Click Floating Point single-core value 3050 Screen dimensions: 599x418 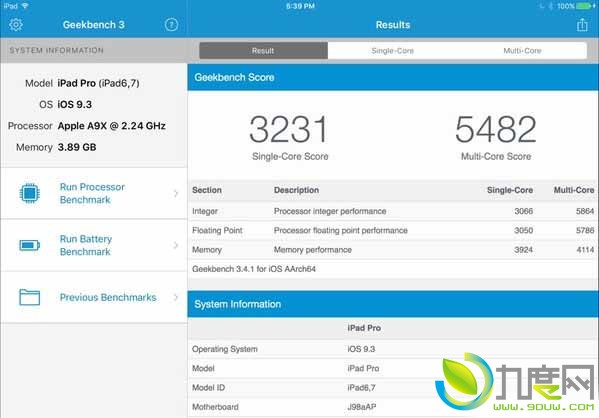point(523,230)
